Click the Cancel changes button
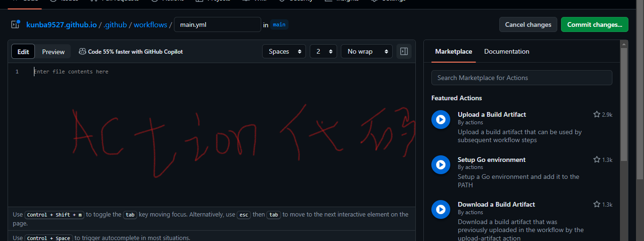 coord(528,24)
